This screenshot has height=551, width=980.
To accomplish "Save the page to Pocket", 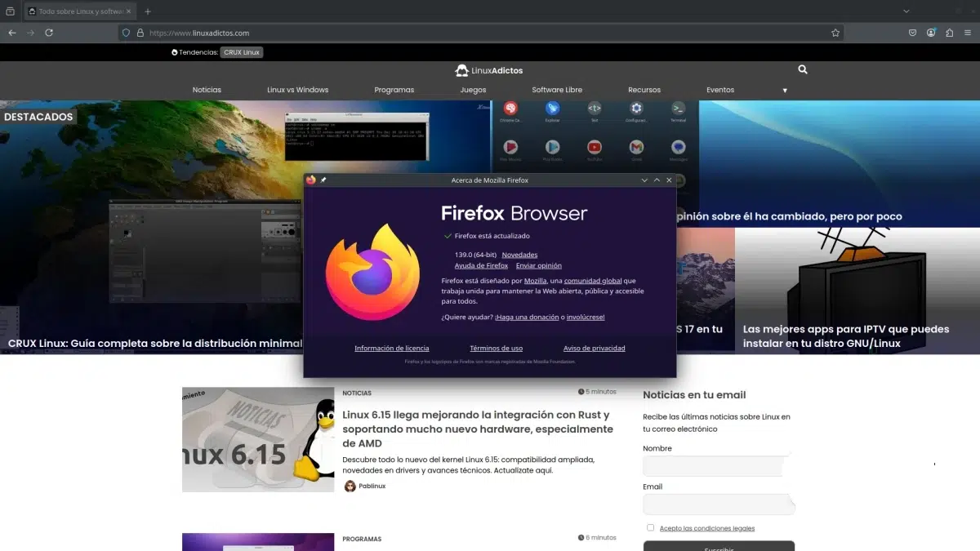I will click(x=912, y=33).
